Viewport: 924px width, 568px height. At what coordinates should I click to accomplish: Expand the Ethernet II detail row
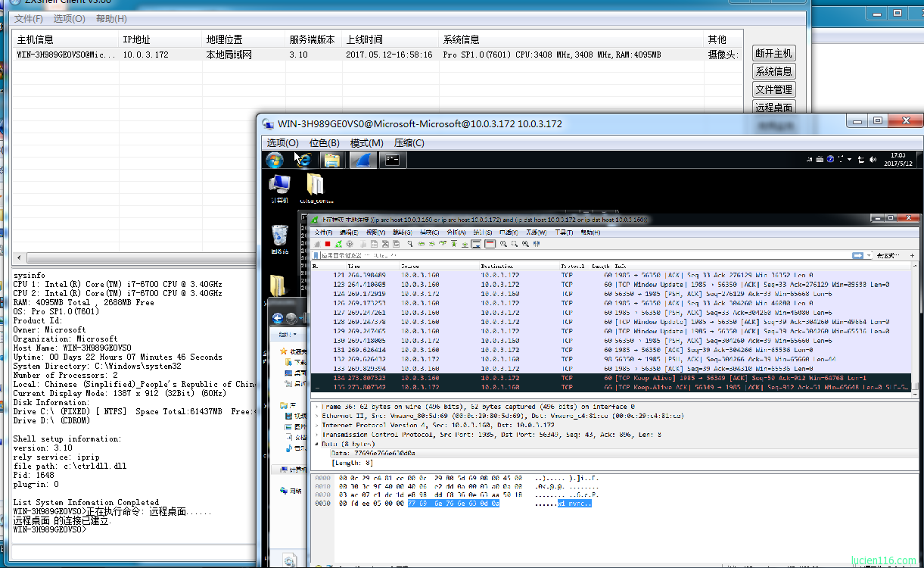[316, 416]
